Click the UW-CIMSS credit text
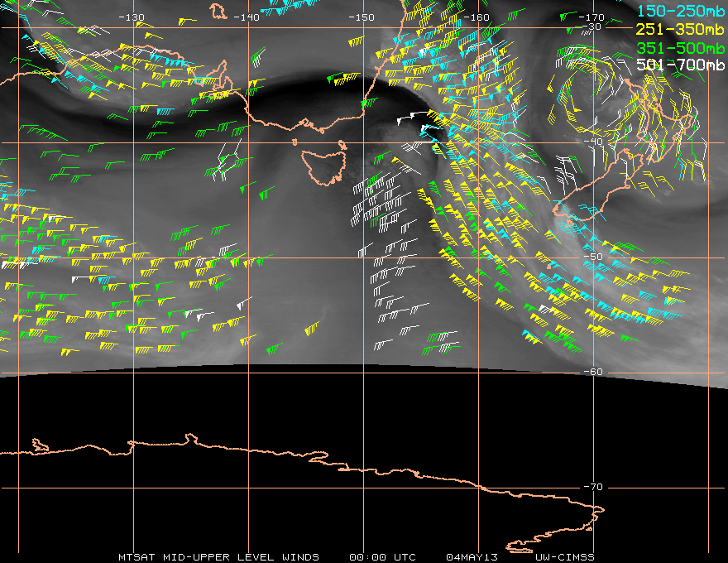Image resolution: width=728 pixels, height=563 pixels. coord(564,557)
